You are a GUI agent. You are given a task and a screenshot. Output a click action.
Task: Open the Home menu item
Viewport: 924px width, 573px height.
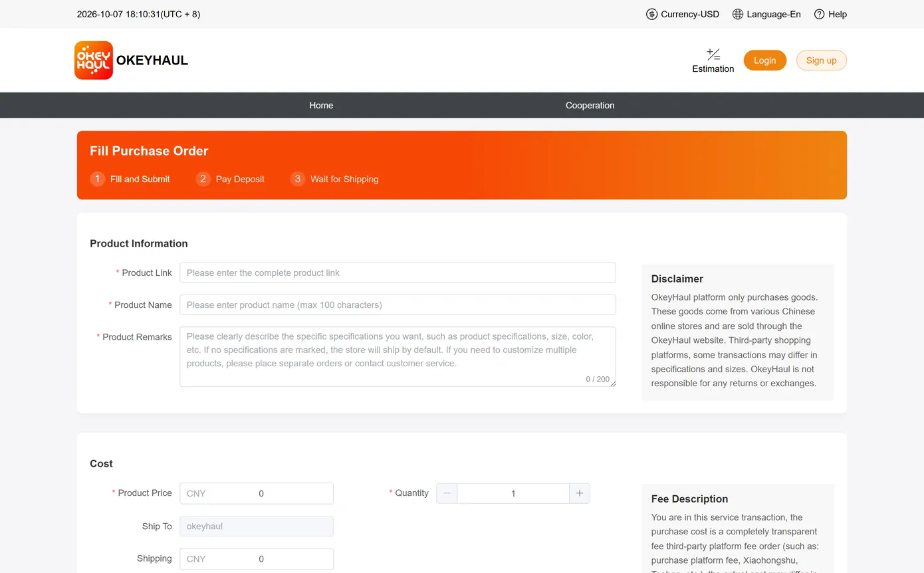coord(321,105)
